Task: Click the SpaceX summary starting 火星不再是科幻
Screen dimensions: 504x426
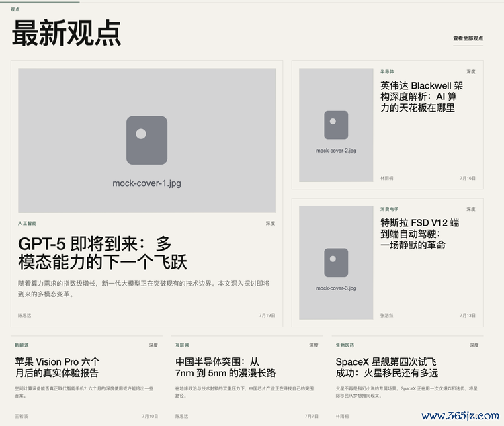Action: (x=407, y=392)
